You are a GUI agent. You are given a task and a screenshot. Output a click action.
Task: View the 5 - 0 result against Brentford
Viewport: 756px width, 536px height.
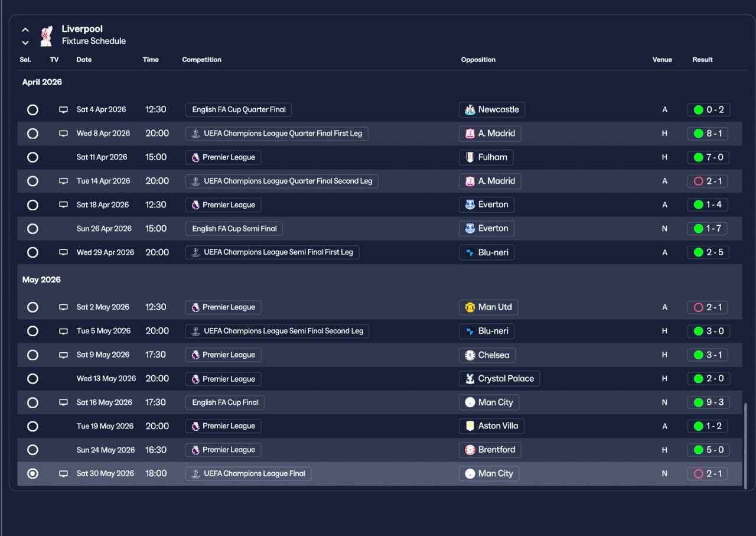point(709,450)
